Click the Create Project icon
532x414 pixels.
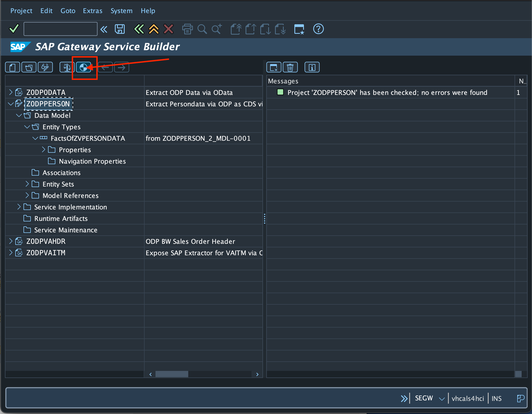pos(13,67)
